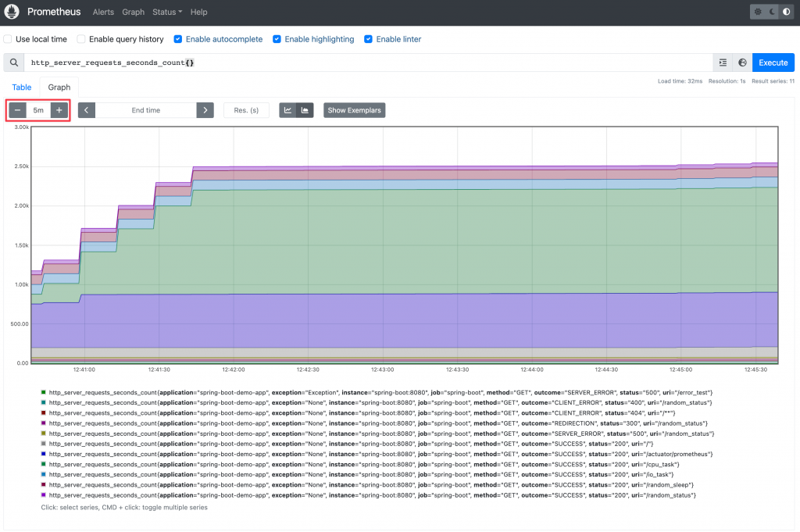
Task: Go to Graph in the navbar
Action: tap(133, 12)
